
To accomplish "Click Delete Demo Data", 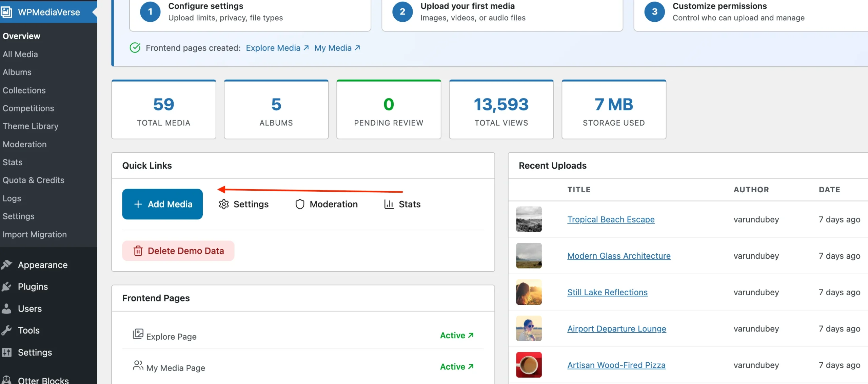I will click(178, 251).
